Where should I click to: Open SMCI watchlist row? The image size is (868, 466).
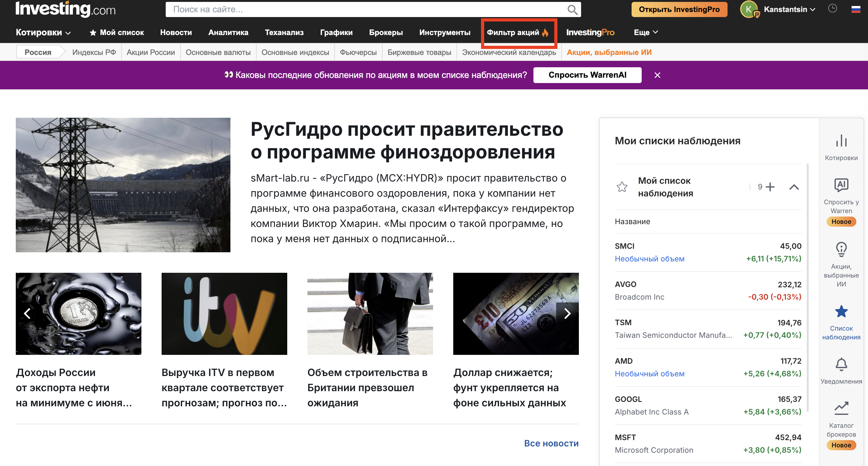tap(708, 252)
